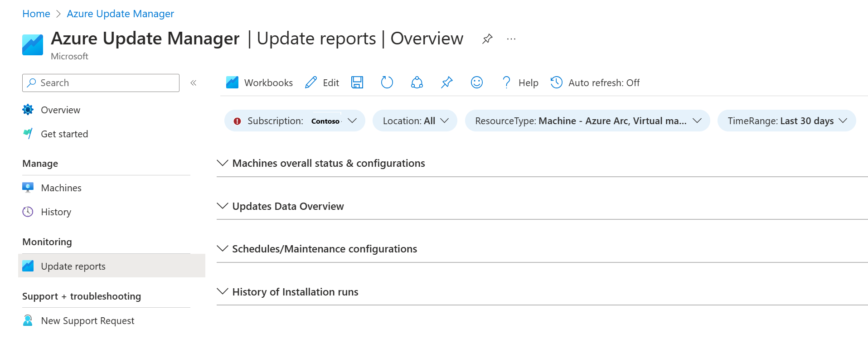Collapse the sidebar with the double chevron

click(193, 83)
